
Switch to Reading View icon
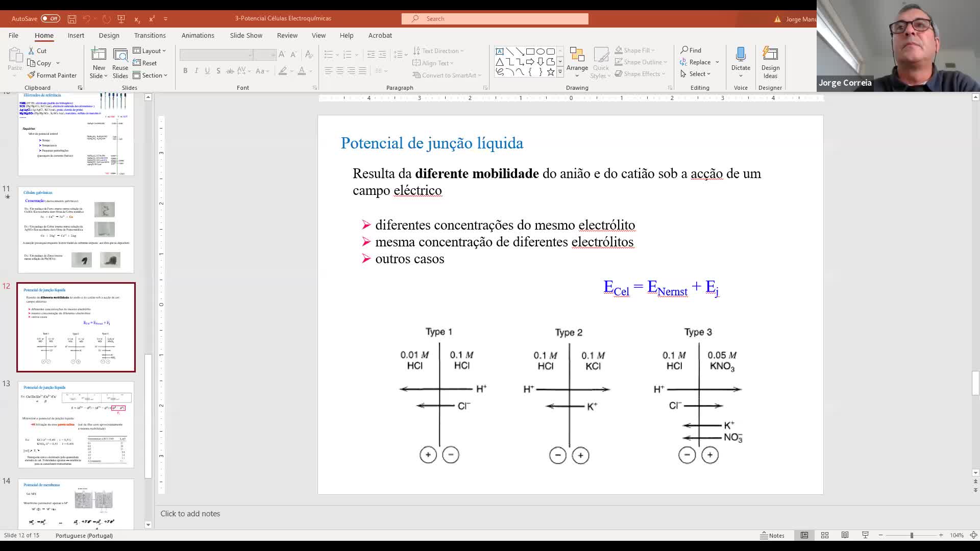[x=845, y=535]
